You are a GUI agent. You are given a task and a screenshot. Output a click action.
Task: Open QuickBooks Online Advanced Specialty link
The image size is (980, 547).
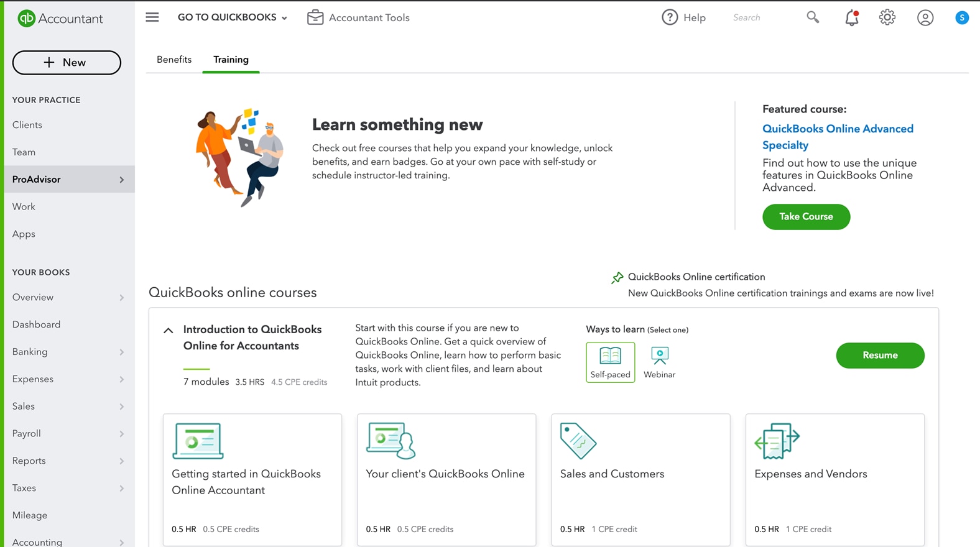pos(838,137)
